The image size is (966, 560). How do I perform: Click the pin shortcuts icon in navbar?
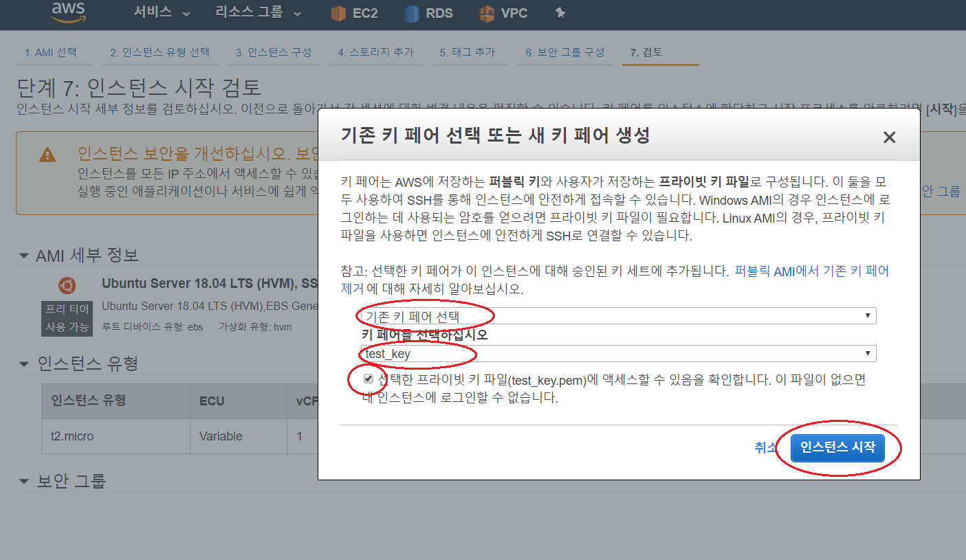click(x=560, y=13)
